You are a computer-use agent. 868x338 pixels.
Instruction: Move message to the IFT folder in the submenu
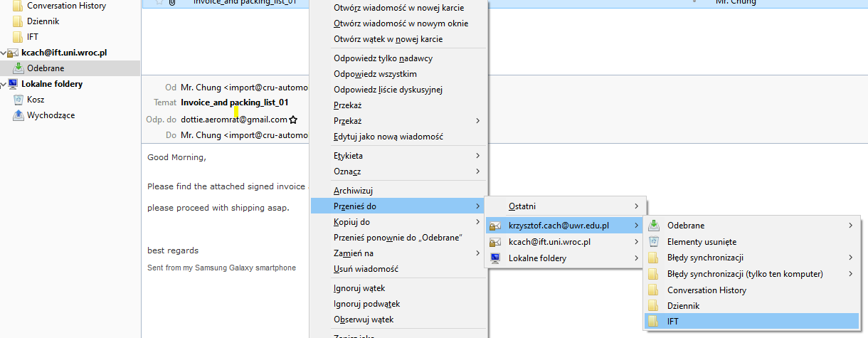[x=672, y=322]
